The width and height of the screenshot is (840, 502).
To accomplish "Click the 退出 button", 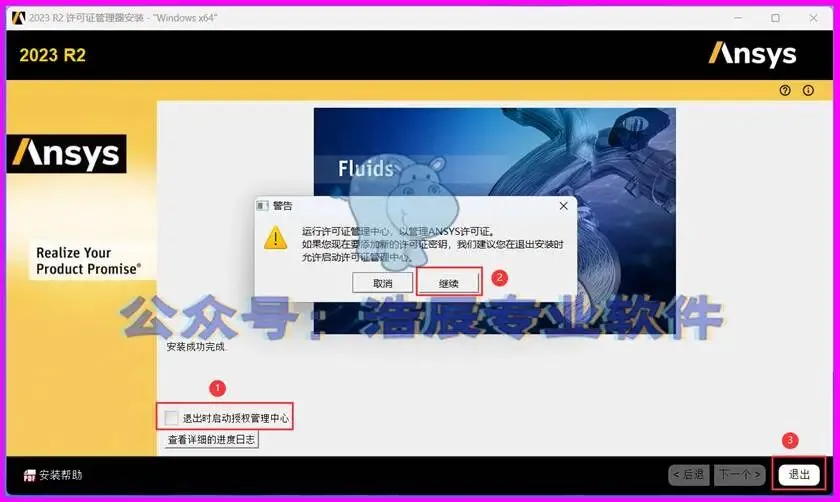I will click(x=799, y=475).
